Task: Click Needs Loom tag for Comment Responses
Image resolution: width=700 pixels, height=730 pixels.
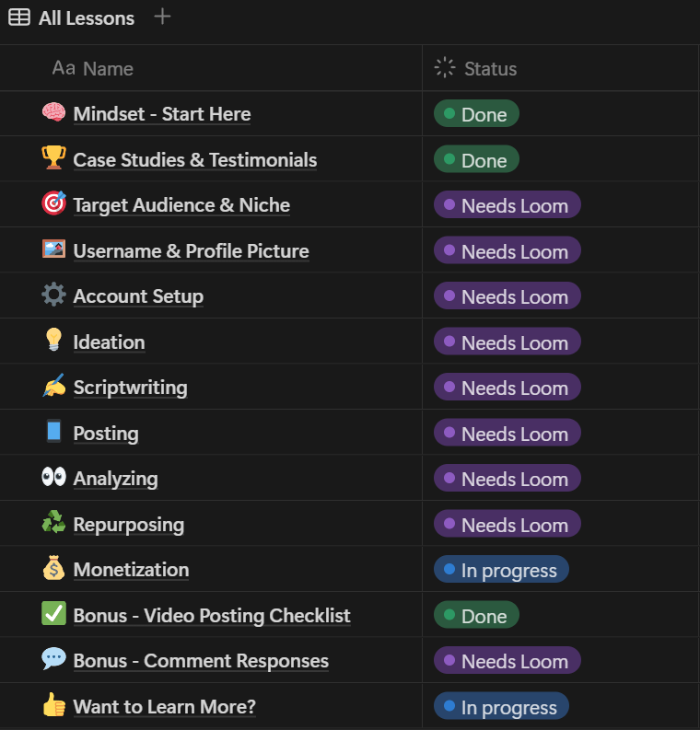Action: [507, 661]
